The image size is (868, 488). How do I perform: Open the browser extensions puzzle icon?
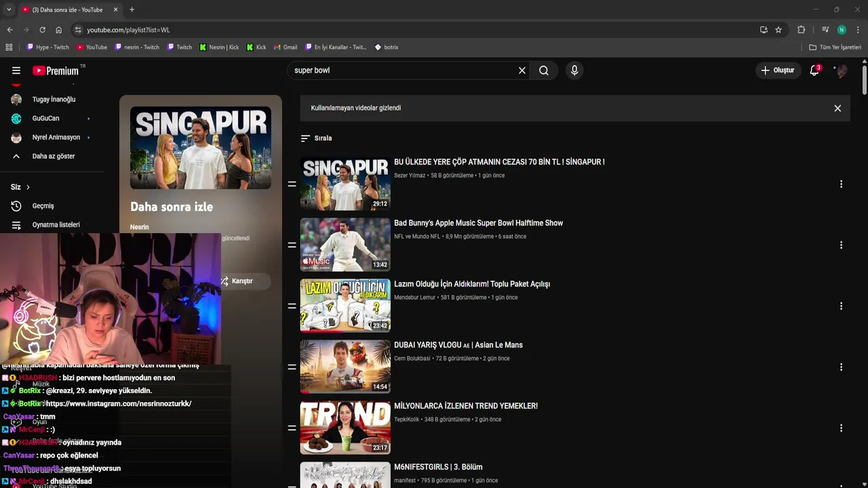(801, 30)
